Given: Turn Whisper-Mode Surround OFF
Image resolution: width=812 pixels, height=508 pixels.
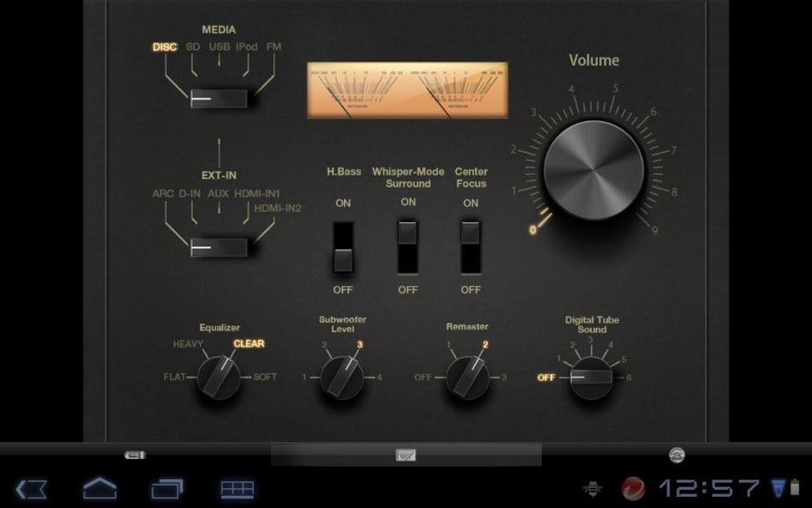Looking at the screenshot, I should tap(408, 262).
